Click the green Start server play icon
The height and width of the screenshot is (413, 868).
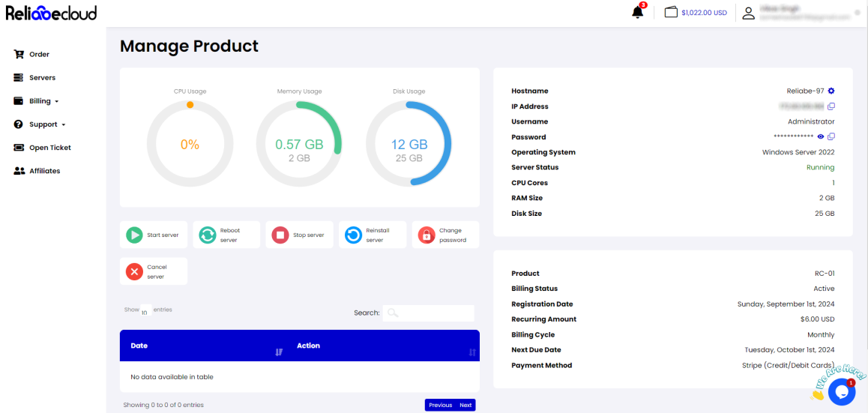(x=134, y=235)
